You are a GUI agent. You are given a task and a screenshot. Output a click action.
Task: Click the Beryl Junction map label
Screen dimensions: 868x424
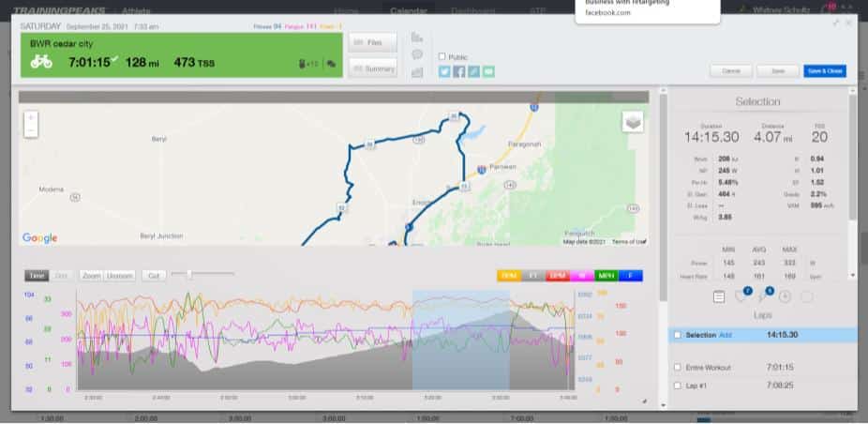[161, 235]
